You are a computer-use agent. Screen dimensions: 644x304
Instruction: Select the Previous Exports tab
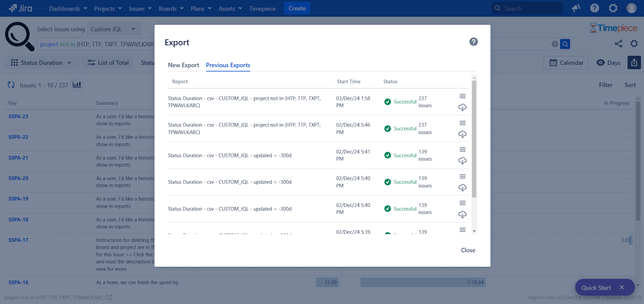pos(228,65)
